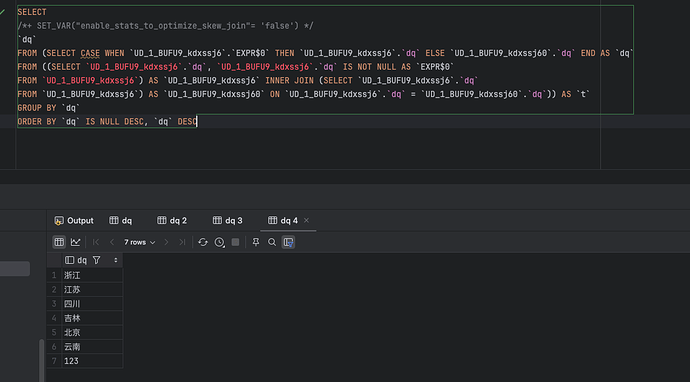Close the dq 4 tab
The image size is (690, 382).
pos(306,220)
